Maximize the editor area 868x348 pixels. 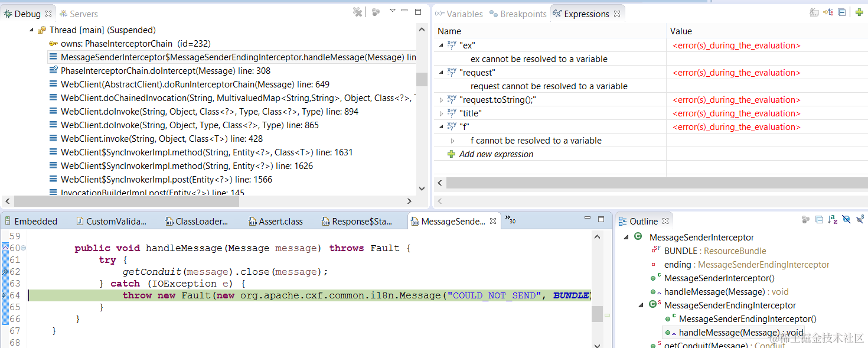(601, 219)
